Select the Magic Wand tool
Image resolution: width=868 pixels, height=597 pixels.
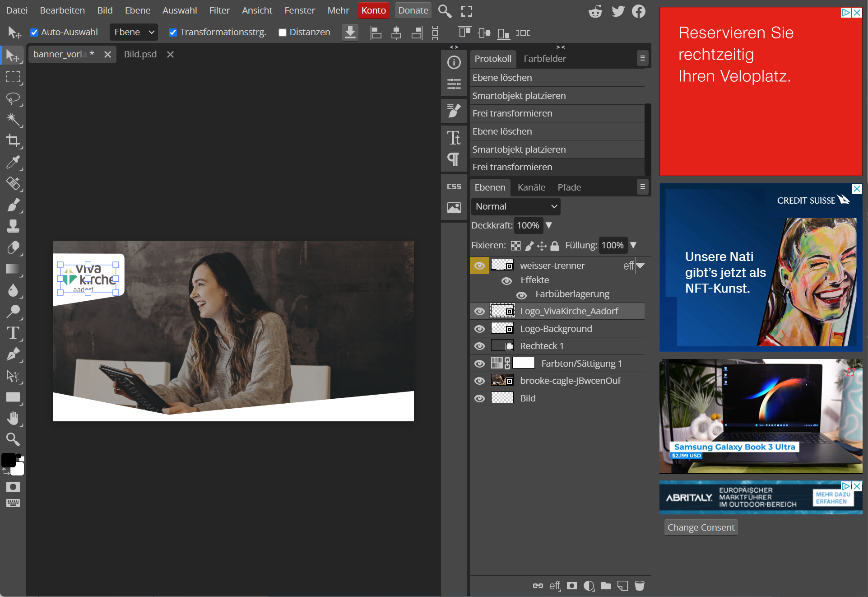tap(13, 120)
